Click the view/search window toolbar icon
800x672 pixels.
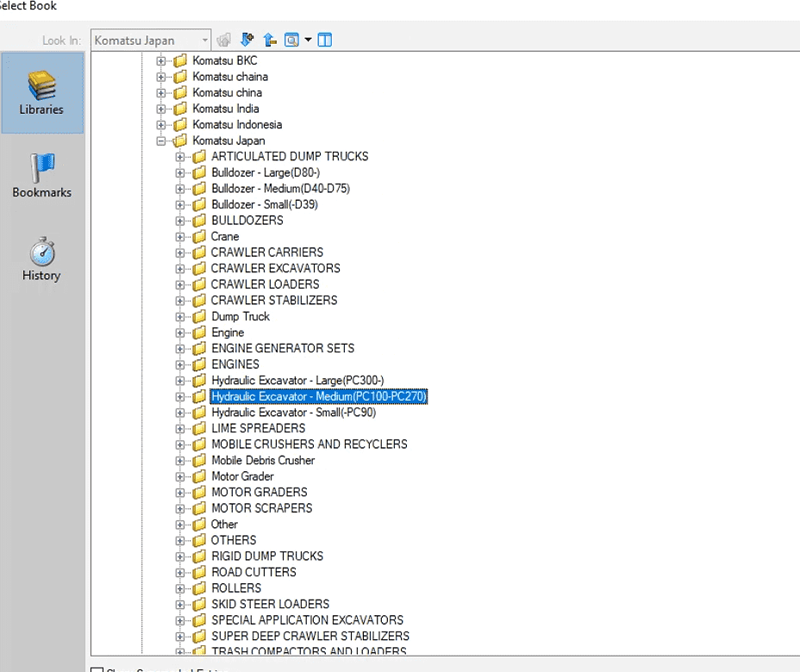(292, 40)
